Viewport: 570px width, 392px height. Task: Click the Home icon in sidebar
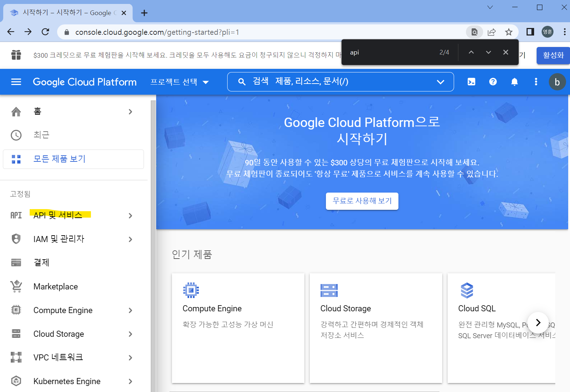[x=16, y=112]
